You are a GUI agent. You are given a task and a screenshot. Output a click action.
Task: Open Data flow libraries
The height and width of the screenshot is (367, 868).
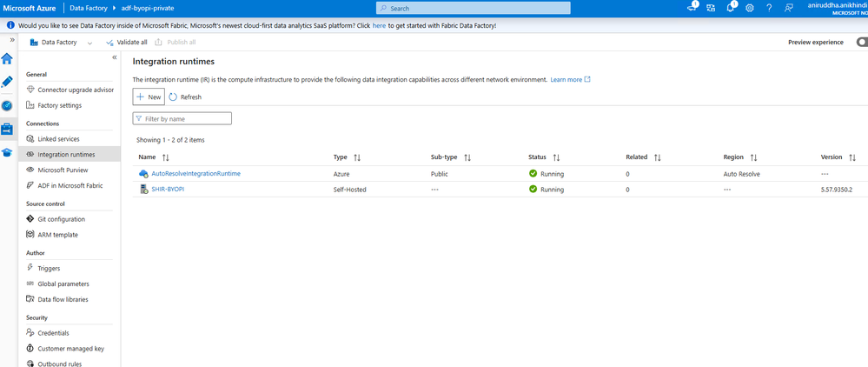[57, 299]
